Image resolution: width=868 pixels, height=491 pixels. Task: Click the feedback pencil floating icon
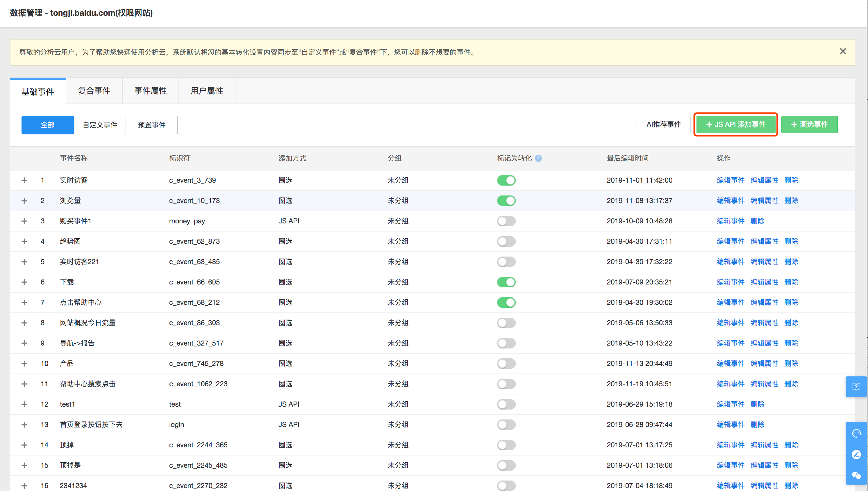[856, 455]
